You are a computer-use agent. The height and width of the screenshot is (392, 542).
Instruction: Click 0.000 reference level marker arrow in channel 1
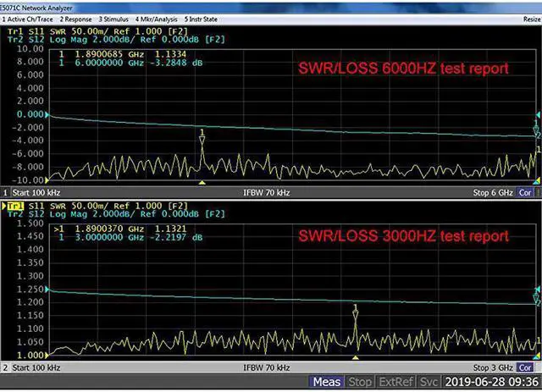tap(47, 115)
